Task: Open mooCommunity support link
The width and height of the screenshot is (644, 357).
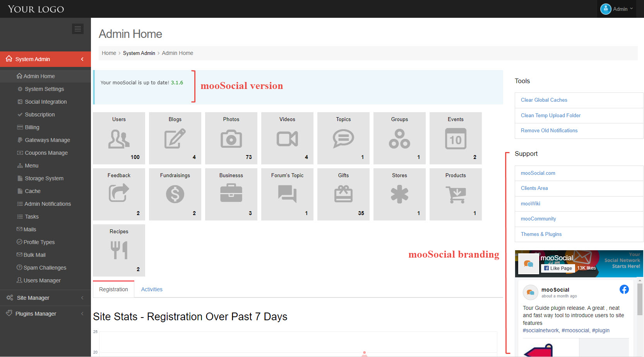Action: (x=538, y=219)
